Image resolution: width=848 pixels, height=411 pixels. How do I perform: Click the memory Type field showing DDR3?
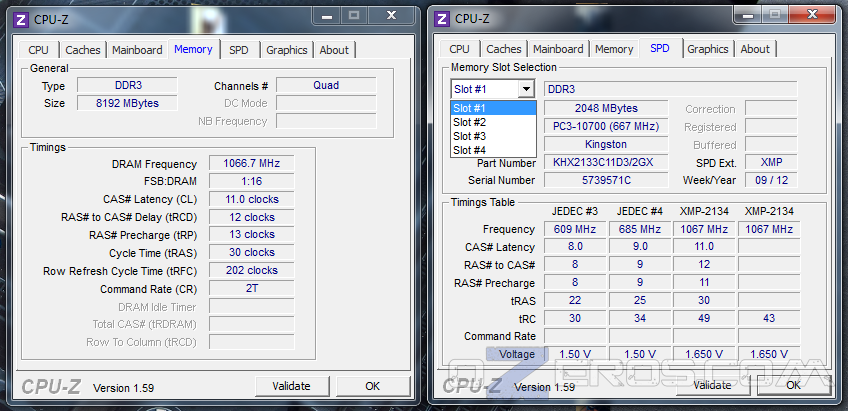[x=128, y=85]
